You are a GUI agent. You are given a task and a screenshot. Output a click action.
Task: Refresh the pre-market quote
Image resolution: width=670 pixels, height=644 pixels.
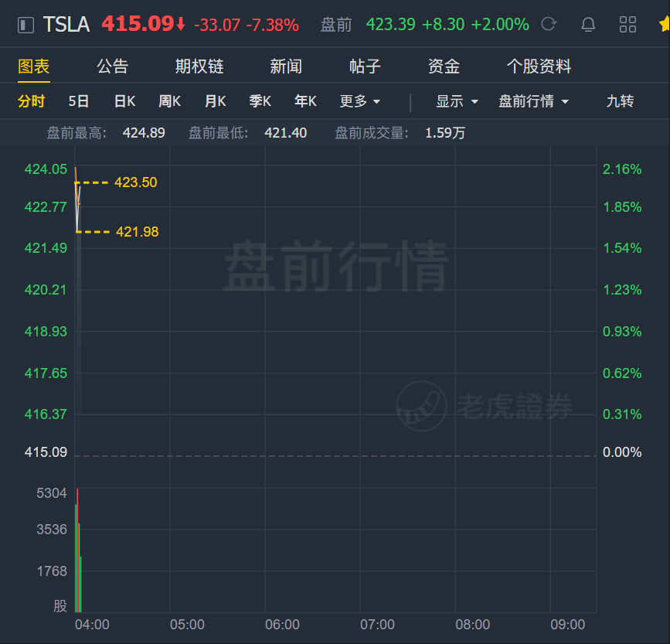(x=549, y=24)
